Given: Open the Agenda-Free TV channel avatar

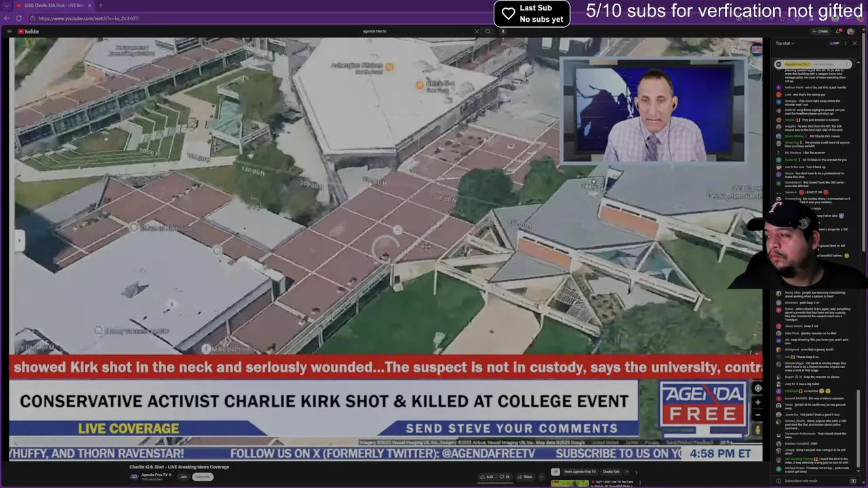Looking at the screenshot, I should (134, 476).
